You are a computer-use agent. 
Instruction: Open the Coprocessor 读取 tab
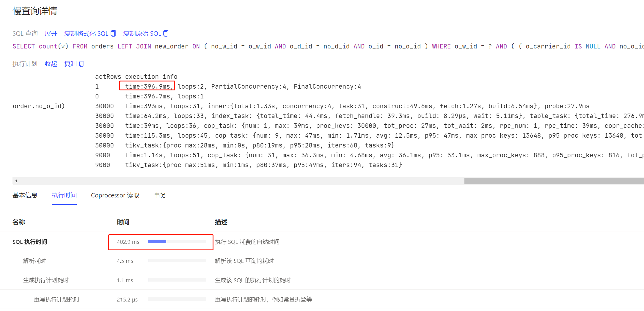tap(115, 195)
